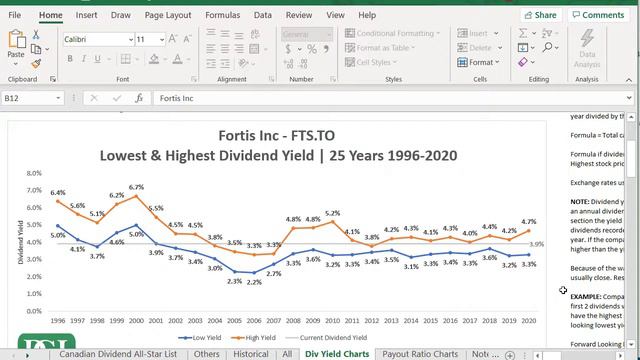Screen dimensions: 640x360
Task: Open the File menu
Action: (14, 15)
